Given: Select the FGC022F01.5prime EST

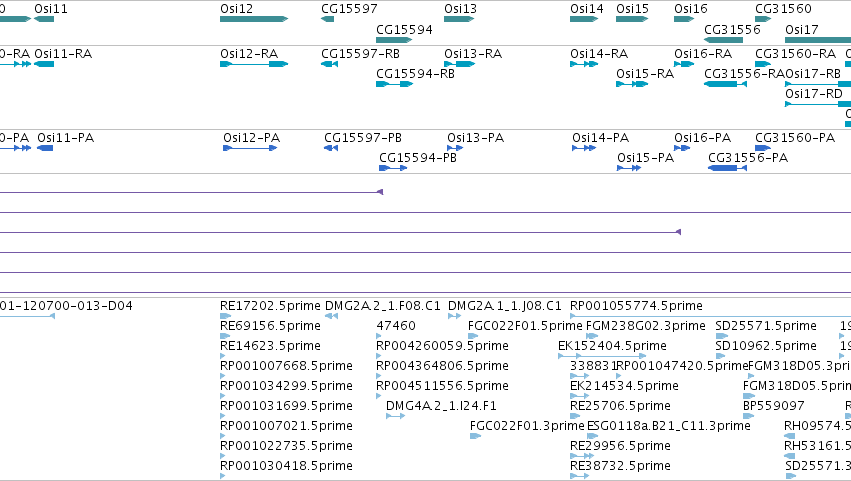Looking at the screenshot, I should pos(473,336).
